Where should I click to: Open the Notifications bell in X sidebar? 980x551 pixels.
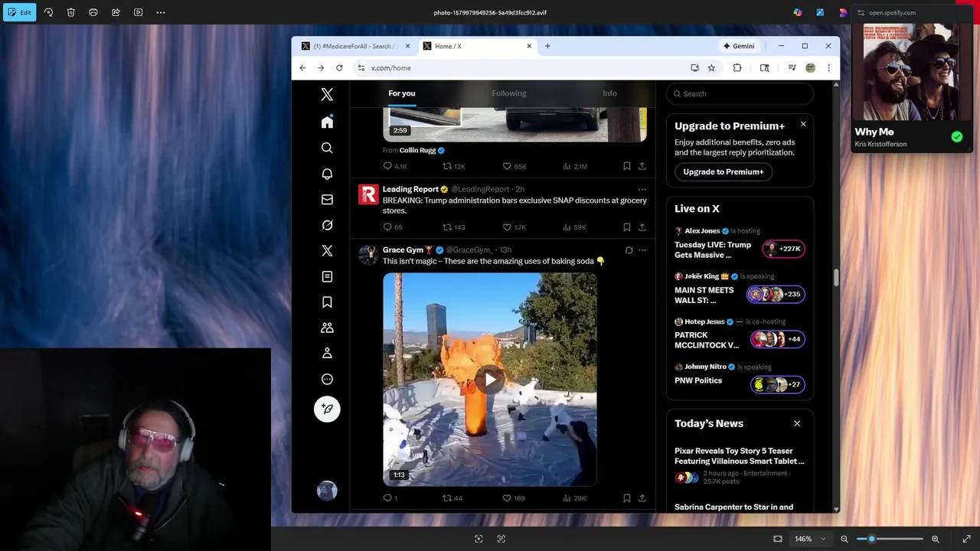coord(327,174)
